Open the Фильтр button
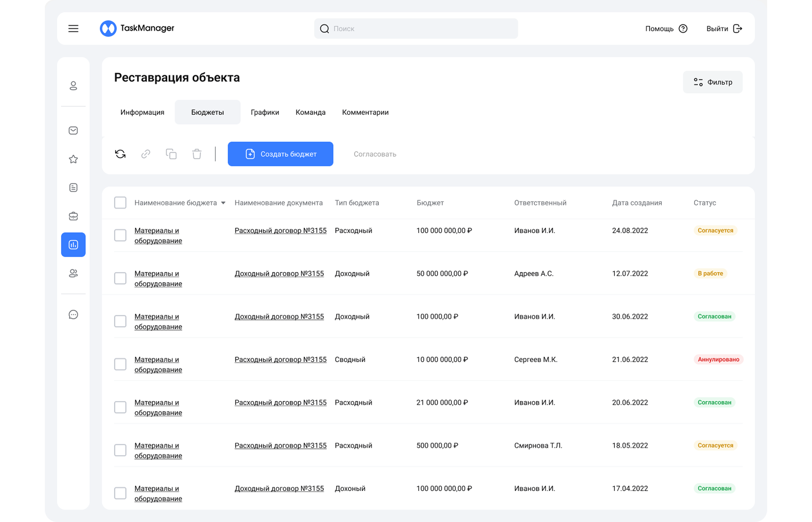Screen dimensions: 812x522 [712, 82]
